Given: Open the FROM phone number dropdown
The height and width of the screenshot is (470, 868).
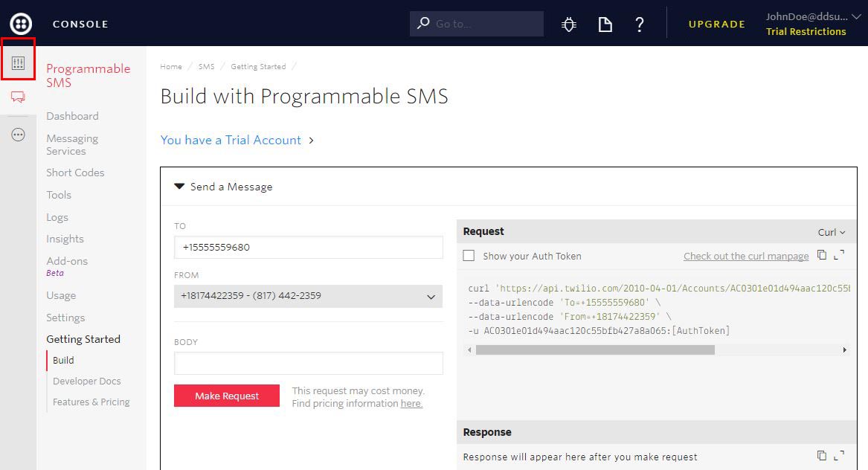Looking at the screenshot, I should pos(309,296).
